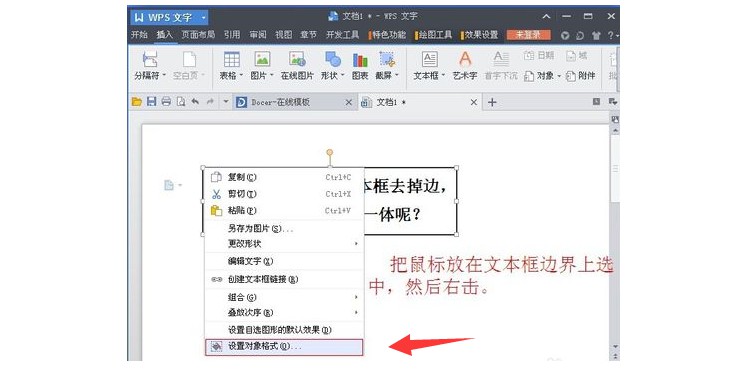Expand the 文本框 dropdown arrow
The width and height of the screenshot is (745, 374).
[x=443, y=76]
